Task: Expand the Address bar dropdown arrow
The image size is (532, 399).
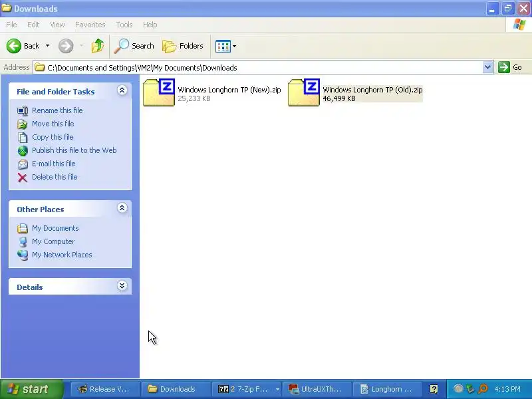Action: tap(487, 67)
